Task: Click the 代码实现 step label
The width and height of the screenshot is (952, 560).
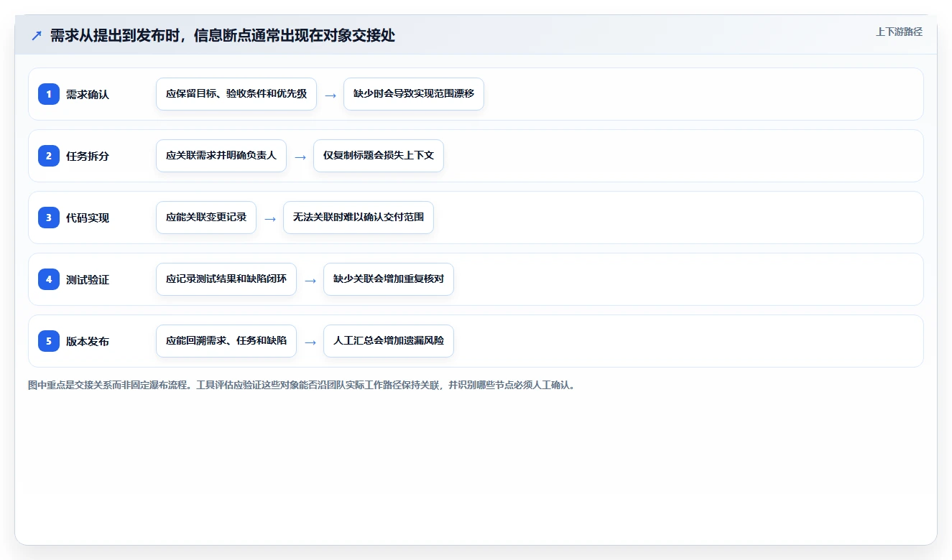Action: pyautogui.click(x=88, y=218)
